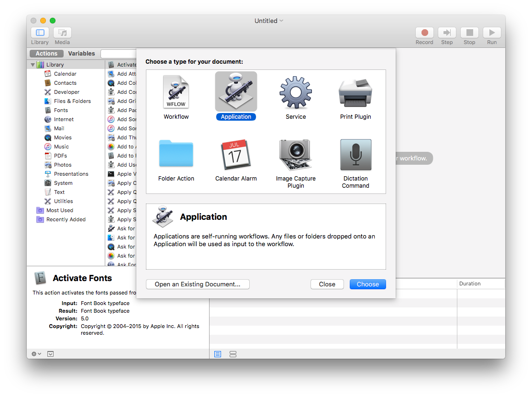532x397 pixels.
Task: Select the 'Add Gri' action row
Action: 122,101
